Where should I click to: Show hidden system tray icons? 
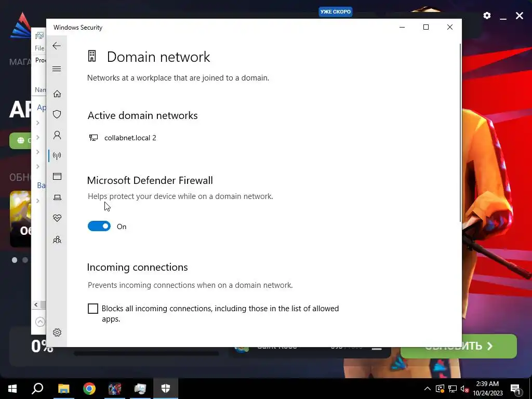click(x=428, y=389)
